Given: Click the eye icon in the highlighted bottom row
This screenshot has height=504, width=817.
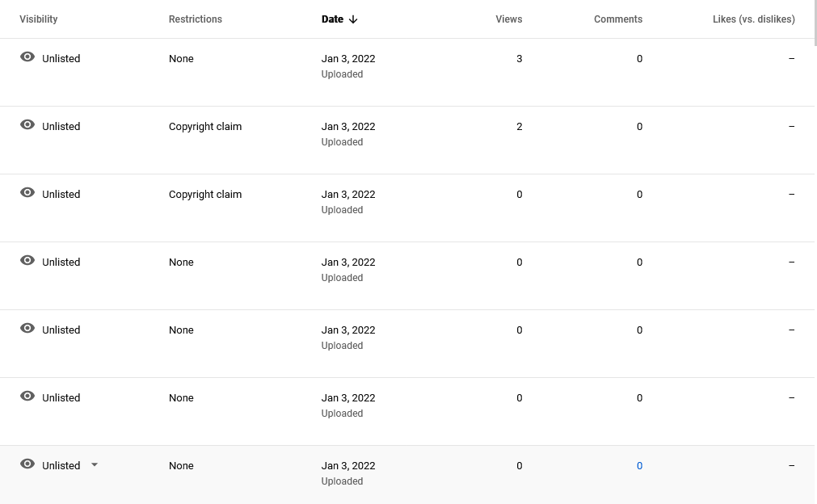Looking at the screenshot, I should [27, 464].
